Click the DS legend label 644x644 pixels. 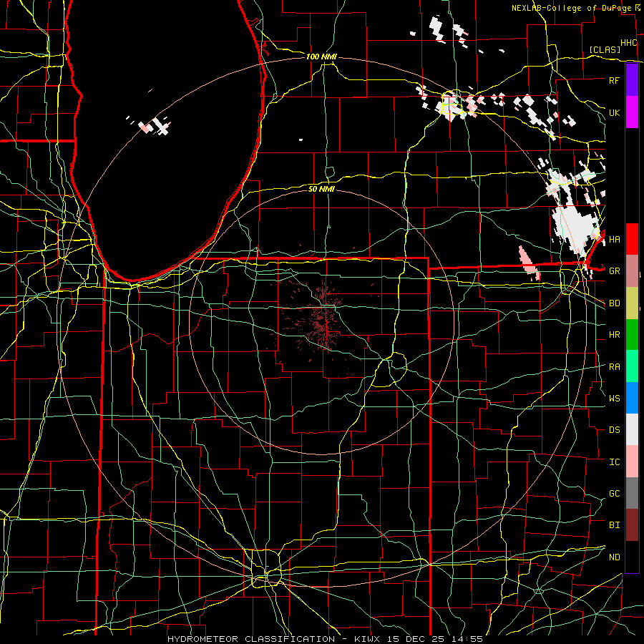(x=614, y=429)
